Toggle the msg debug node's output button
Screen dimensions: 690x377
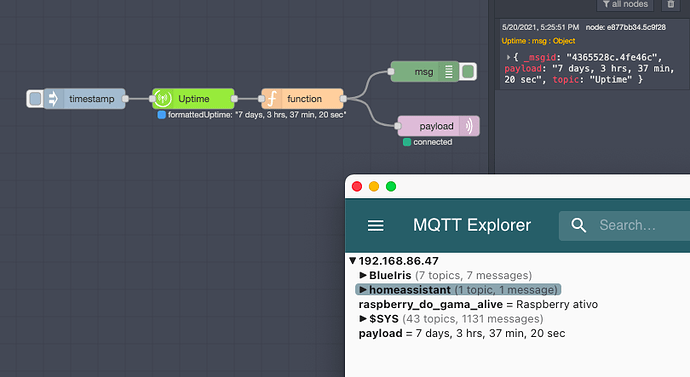pos(468,71)
